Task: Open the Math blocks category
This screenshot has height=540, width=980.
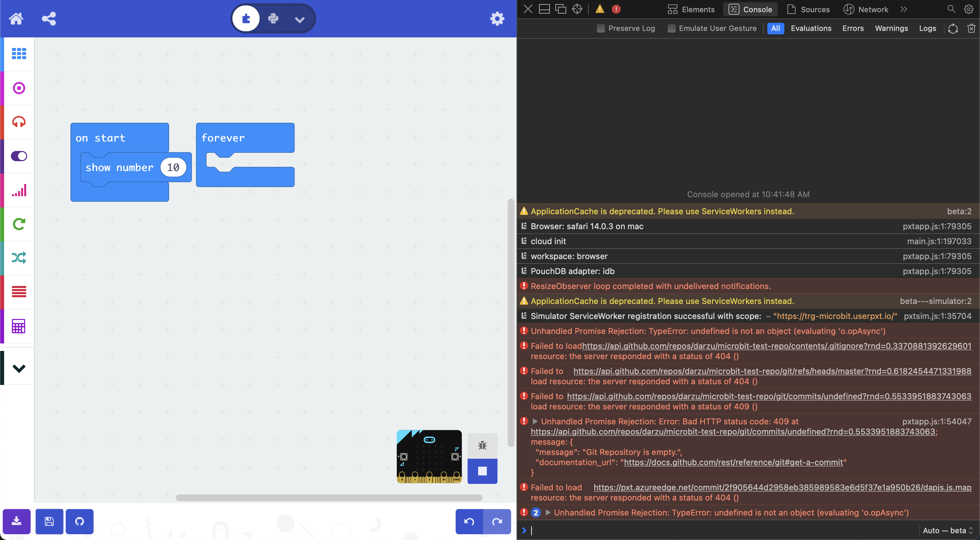Action: click(x=19, y=326)
